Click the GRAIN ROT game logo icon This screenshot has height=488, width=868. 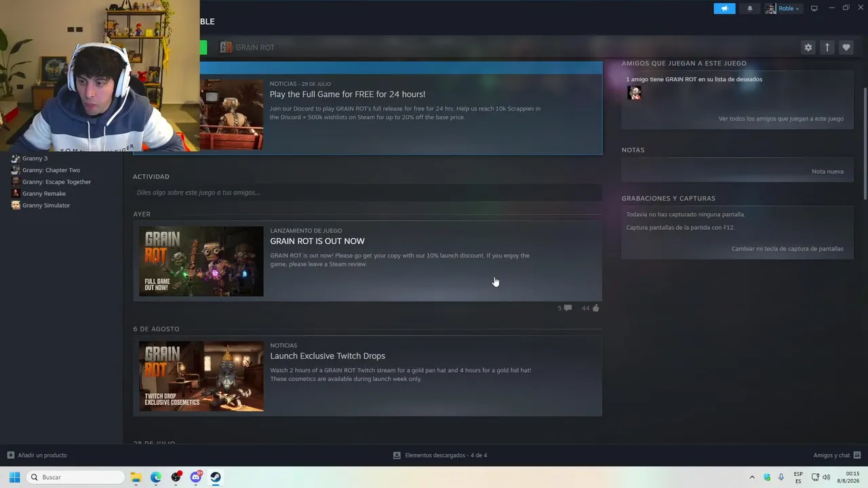[226, 47]
